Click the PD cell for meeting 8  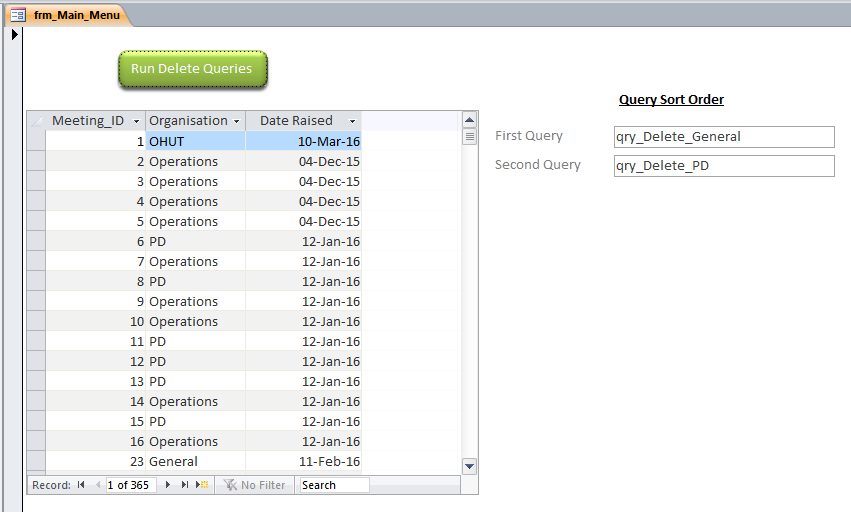pos(195,282)
